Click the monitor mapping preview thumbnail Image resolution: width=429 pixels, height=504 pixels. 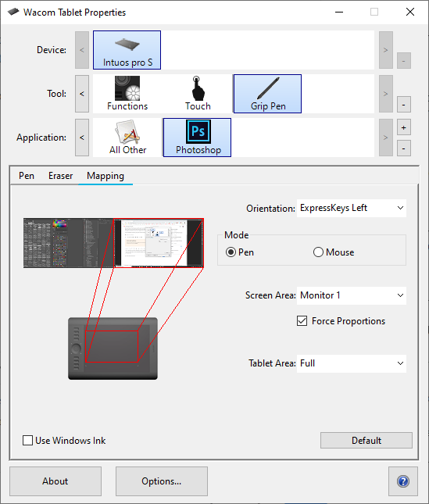pos(113,243)
